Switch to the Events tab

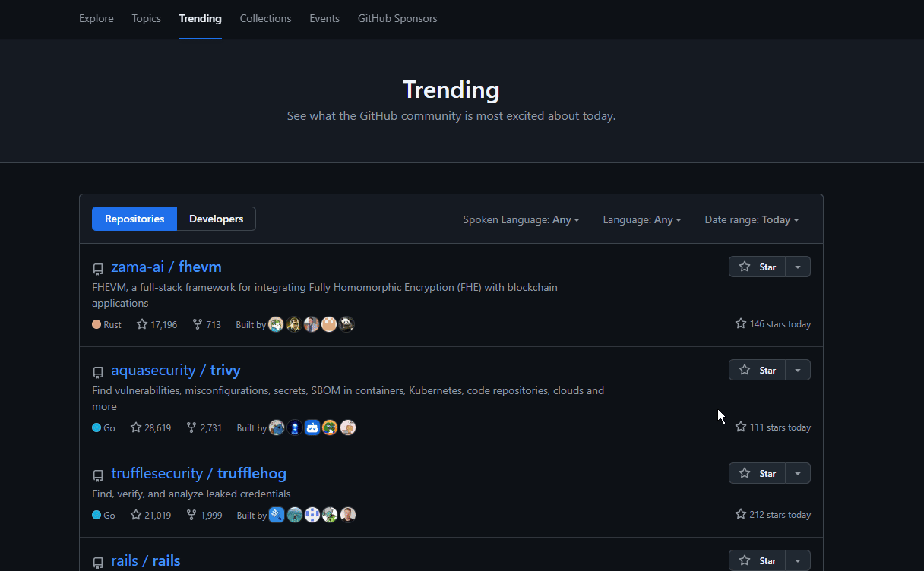click(324, 18)
